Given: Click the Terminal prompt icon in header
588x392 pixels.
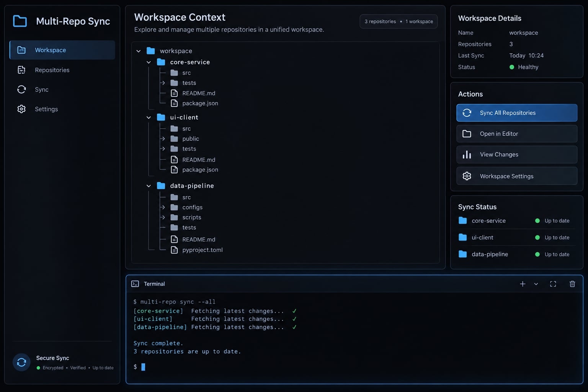Looking at the screenshot, I should (135, 284).
